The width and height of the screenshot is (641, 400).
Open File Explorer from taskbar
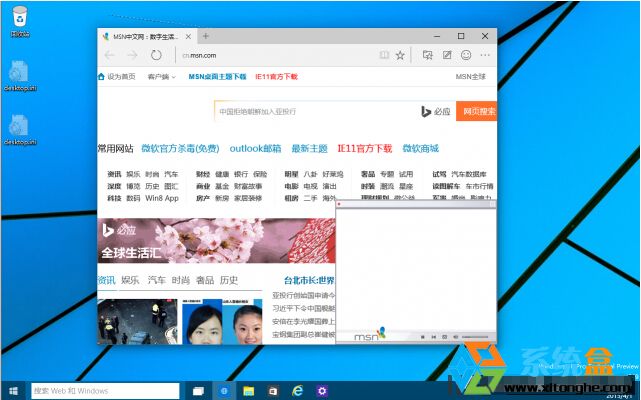(x=249, y=391)
